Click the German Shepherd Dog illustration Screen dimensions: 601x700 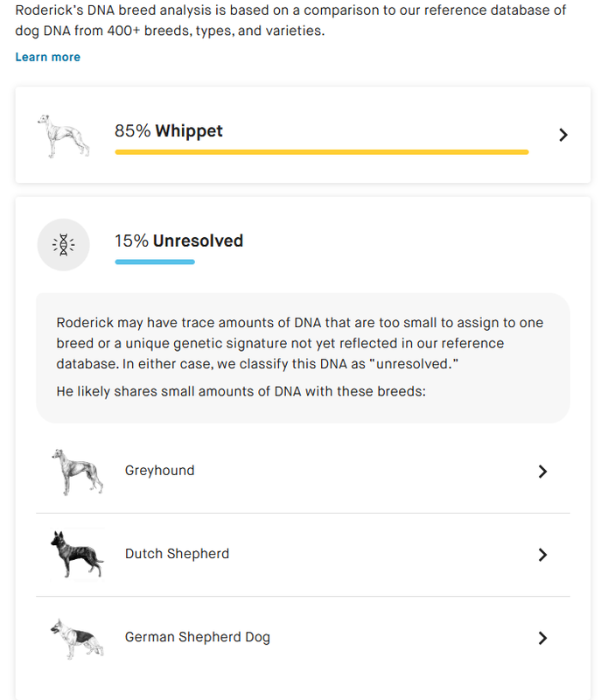pyautogui.click(x=78, y=639)
